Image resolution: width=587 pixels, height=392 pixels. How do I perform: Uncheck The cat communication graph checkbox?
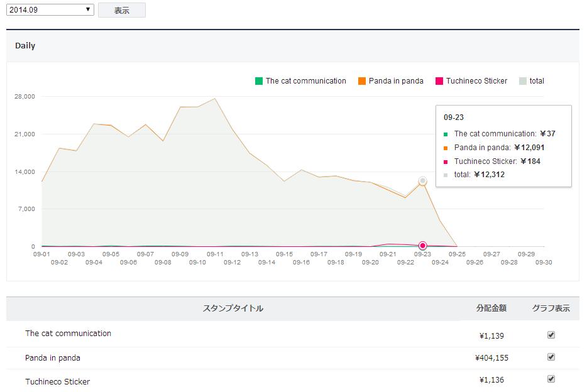point(551,335)
